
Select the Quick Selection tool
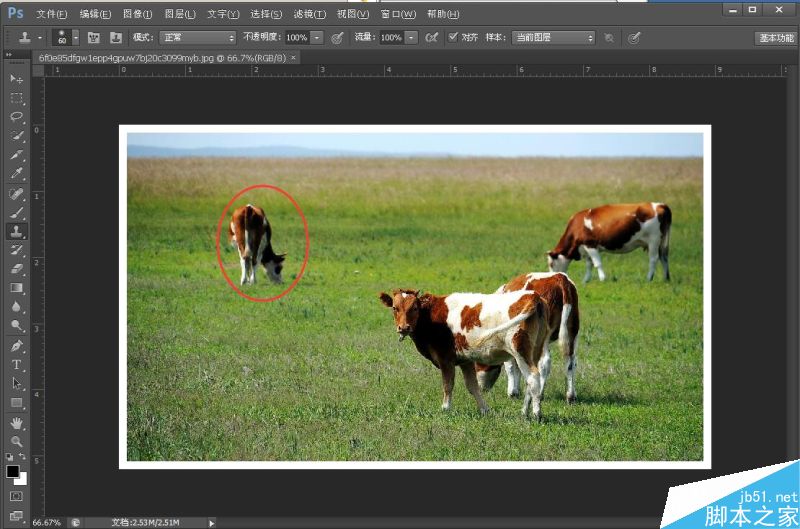(x=16, y=136)
